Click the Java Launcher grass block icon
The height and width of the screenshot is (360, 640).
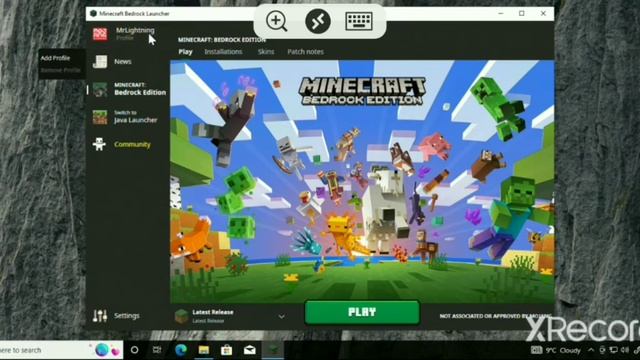coord(100,117)
